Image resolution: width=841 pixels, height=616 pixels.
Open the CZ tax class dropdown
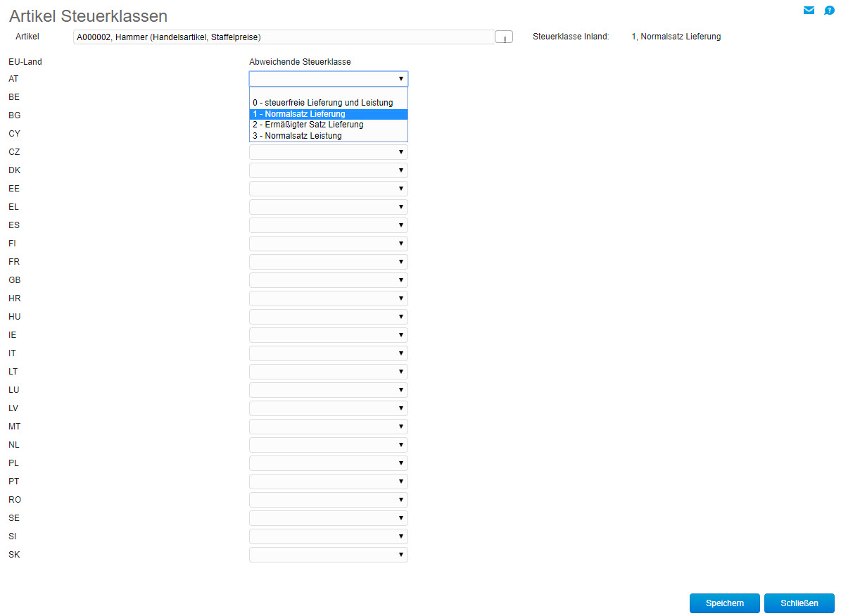pyautogui.click(x=328, y=152)
